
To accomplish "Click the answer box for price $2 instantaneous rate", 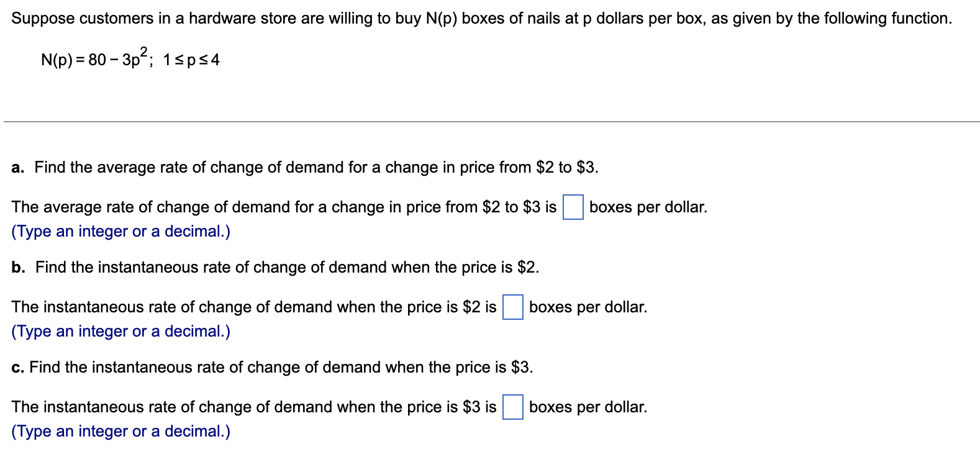I will (x=512, y=307).
